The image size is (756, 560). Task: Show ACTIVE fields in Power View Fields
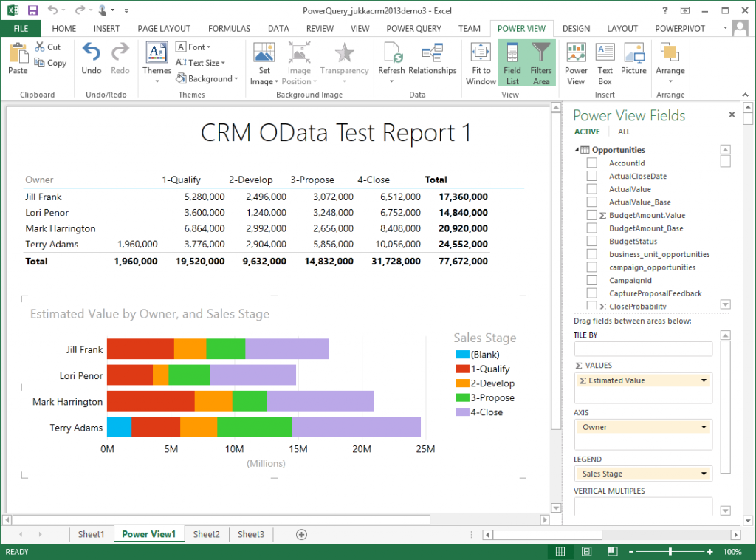(x=587, y=132)
